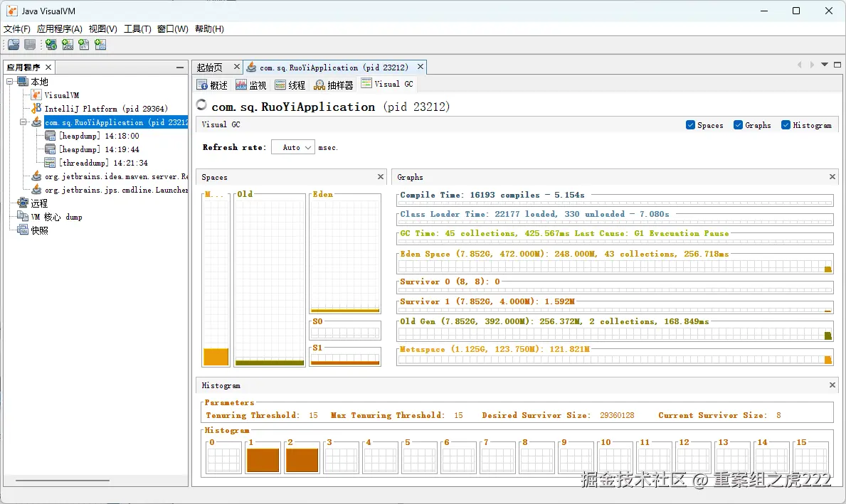
Task: Click the Add Application Snapshot toolbar icon
Action: 100,45
